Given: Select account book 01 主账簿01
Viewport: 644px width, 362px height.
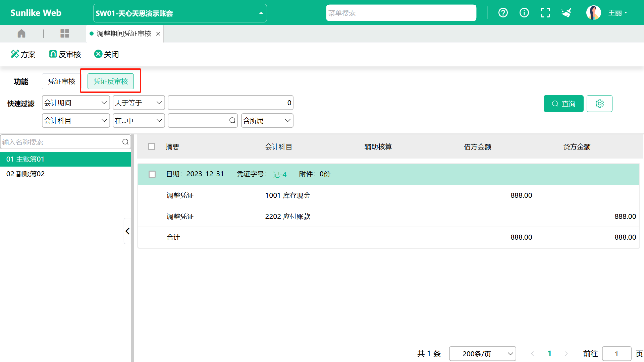Looking at the screenshot, I should tap(65, 159).
